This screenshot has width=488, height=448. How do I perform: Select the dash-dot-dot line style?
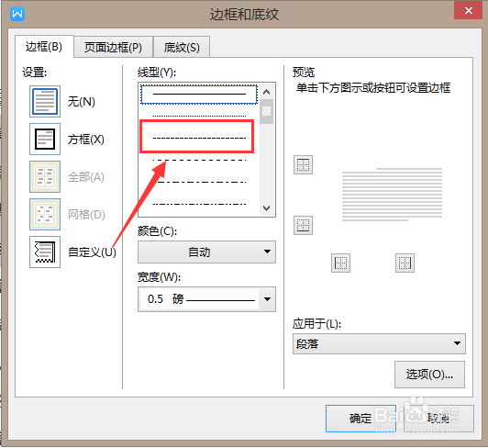coord(199,205)
